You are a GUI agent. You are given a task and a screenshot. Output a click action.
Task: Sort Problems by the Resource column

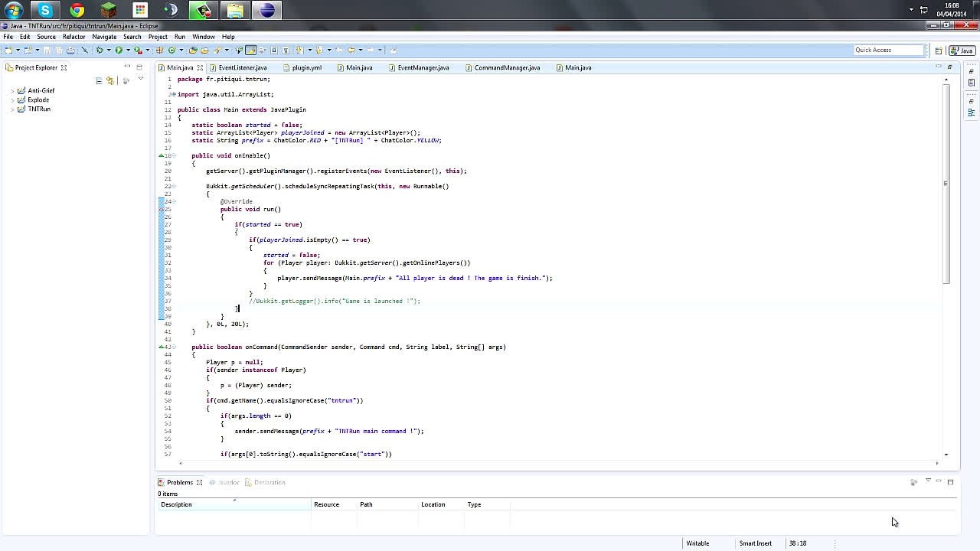[335, 504]
